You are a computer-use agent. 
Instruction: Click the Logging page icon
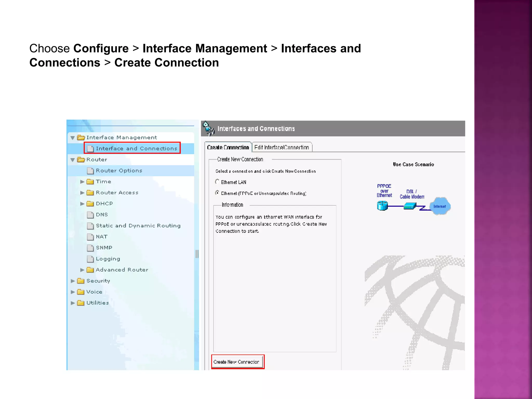(90, 259)
